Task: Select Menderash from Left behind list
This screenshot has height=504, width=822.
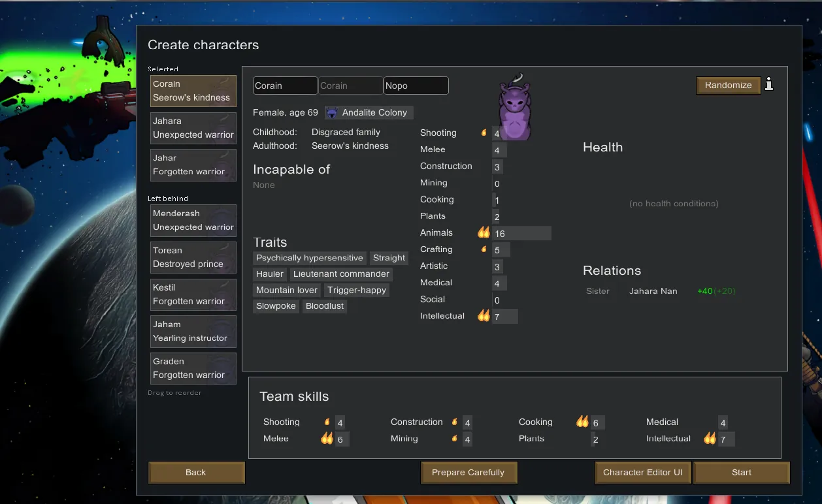Action: point(193,220)
